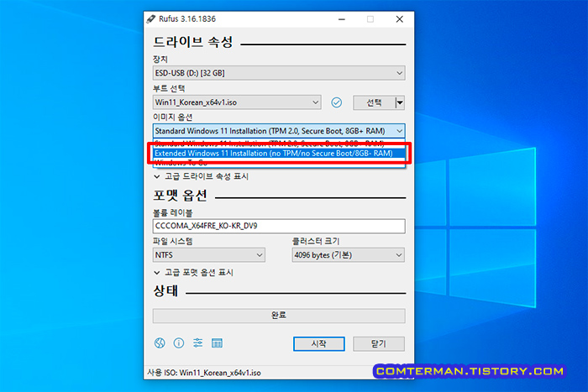Click the 볼륨 레이블 text field
The width and height of the screenshot is (588, 392).
[279, 226]
